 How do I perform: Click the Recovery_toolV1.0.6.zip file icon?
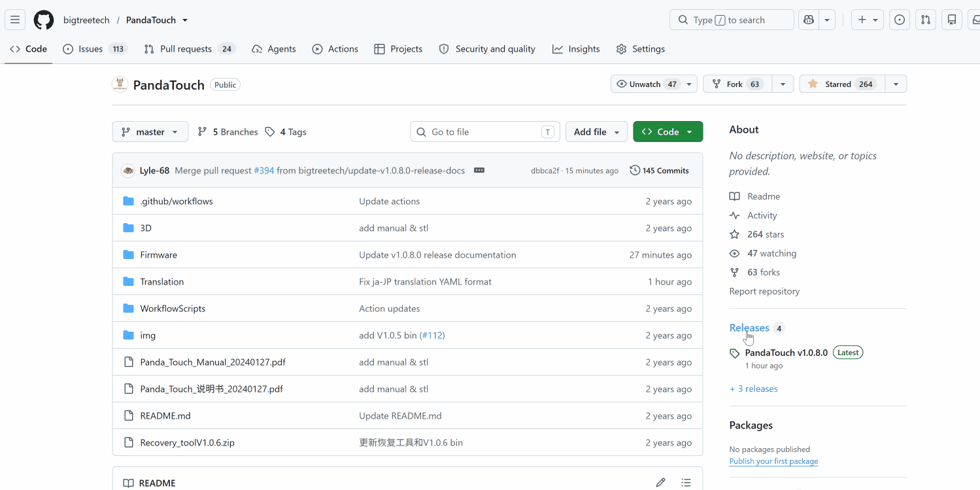tap(128, 443)
